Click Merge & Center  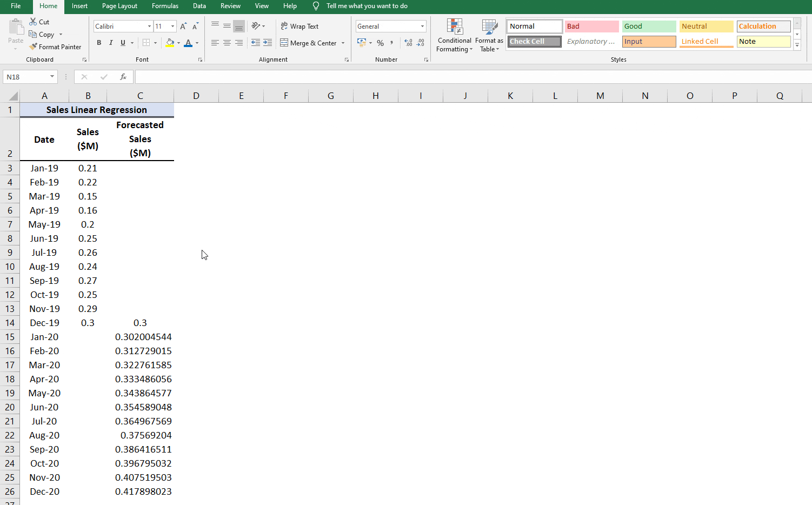point(309,43)
